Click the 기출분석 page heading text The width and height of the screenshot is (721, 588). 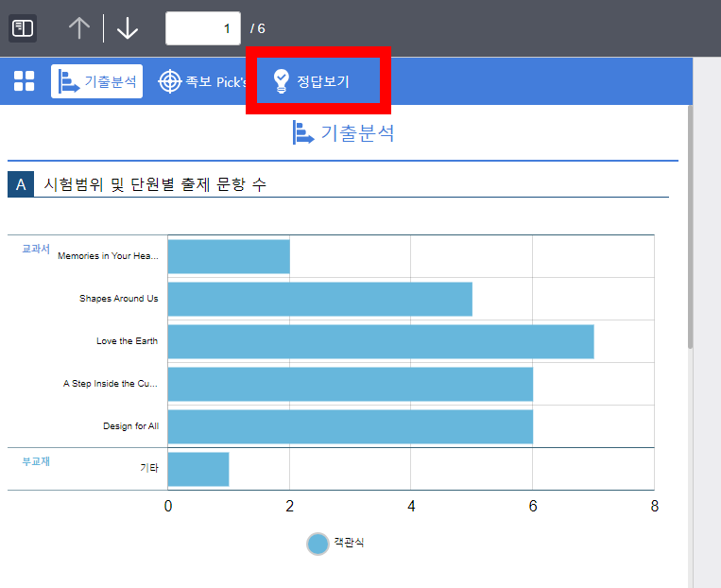coord(357,133)
